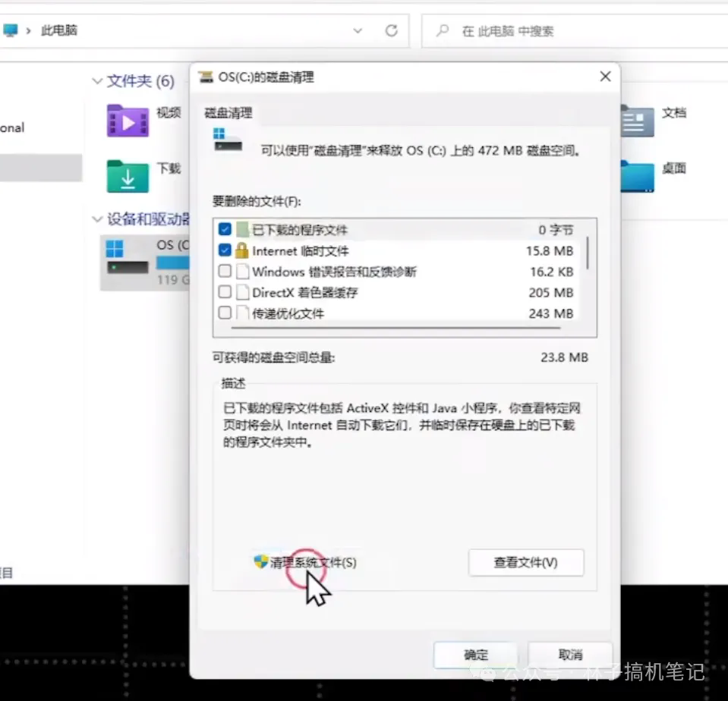
Task: Uncheck 已下载的程序文件
Action: [224, 229]
